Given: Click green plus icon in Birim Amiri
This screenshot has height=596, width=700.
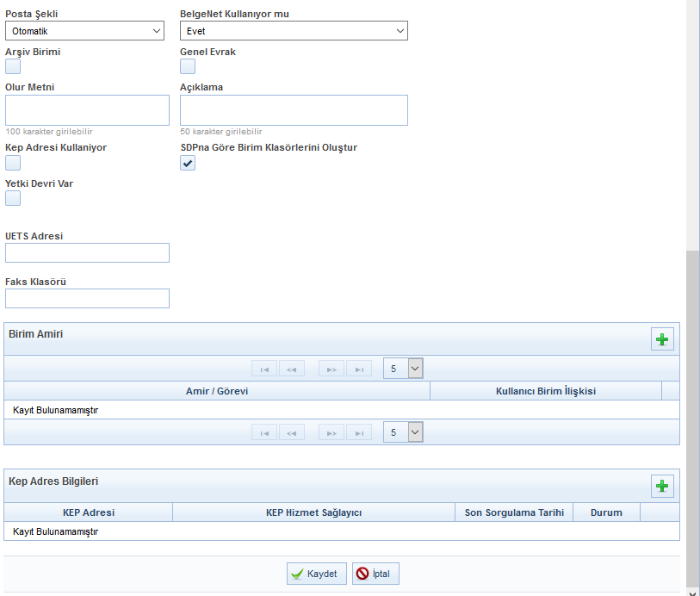Looking at the screenshot, I should coord(661,339).
